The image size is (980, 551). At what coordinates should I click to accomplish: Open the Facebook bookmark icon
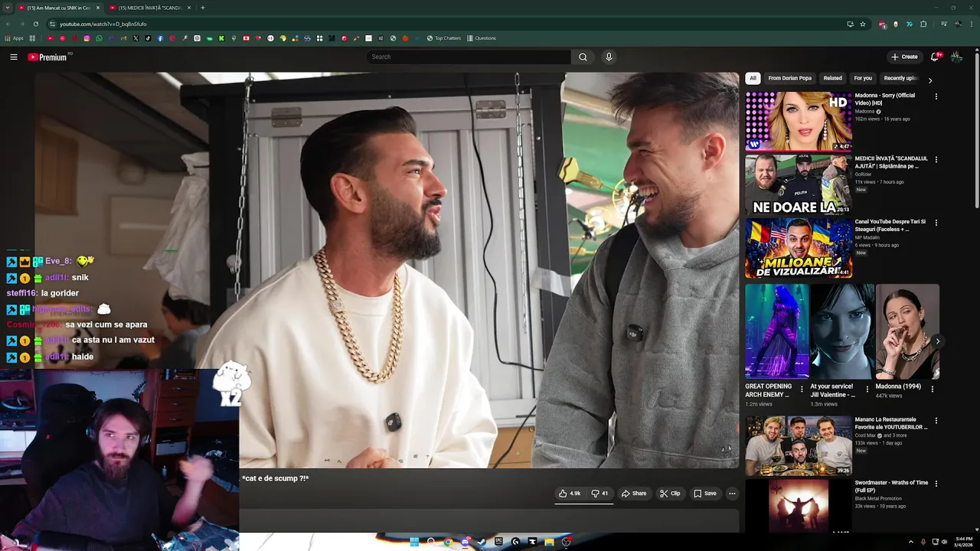point(160,38)
